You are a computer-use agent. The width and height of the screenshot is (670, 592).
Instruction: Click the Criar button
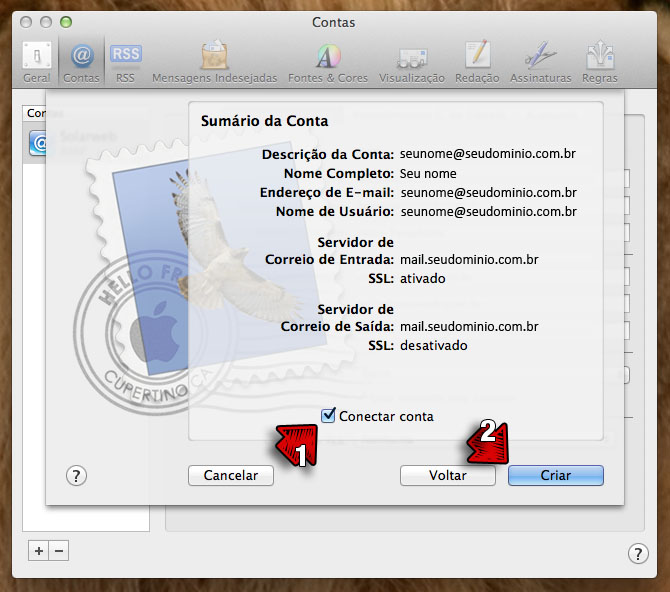click(556, 475)
